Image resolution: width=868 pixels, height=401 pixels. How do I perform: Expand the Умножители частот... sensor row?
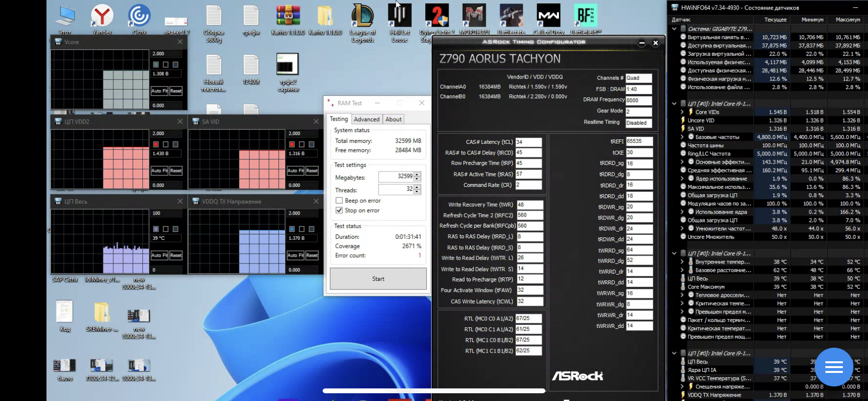pos(682,229)
